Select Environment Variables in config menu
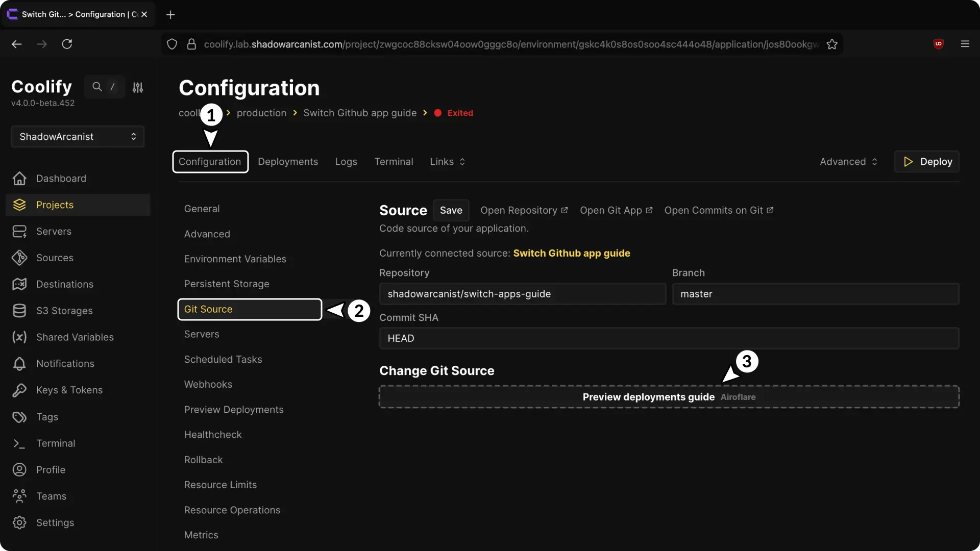This screenshot has width=980, height=551. click(235, 259)
